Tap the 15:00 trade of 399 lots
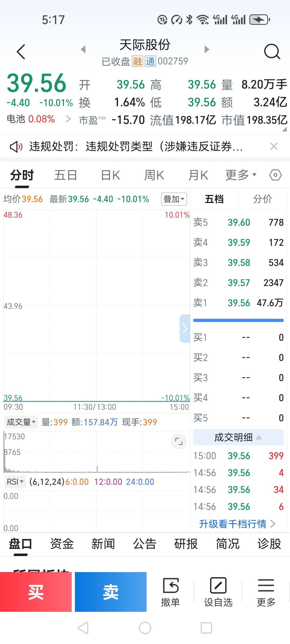 [x=238, y=456]
